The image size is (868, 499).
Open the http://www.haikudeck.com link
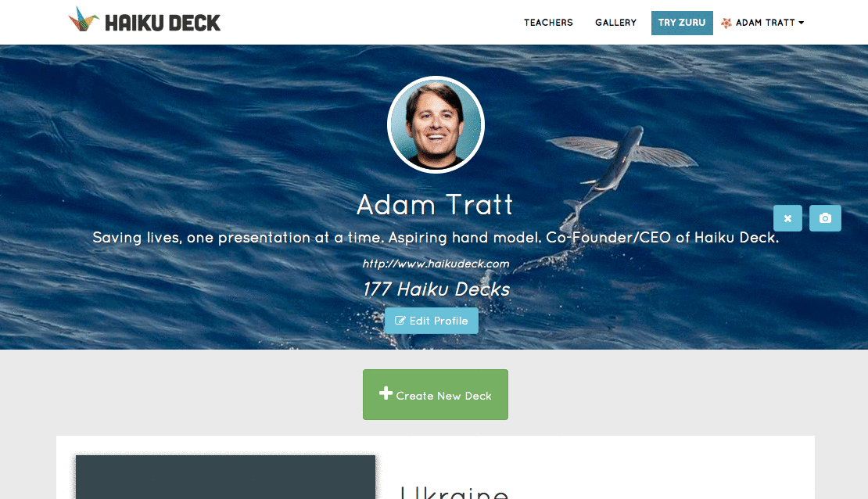click(x=436, y=264)
